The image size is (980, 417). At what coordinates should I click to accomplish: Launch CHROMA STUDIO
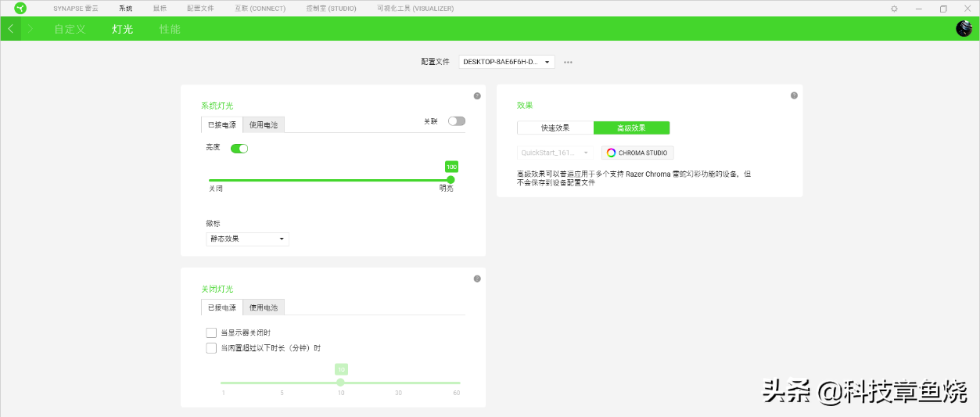pyautogui.click(x=637, y=153)
